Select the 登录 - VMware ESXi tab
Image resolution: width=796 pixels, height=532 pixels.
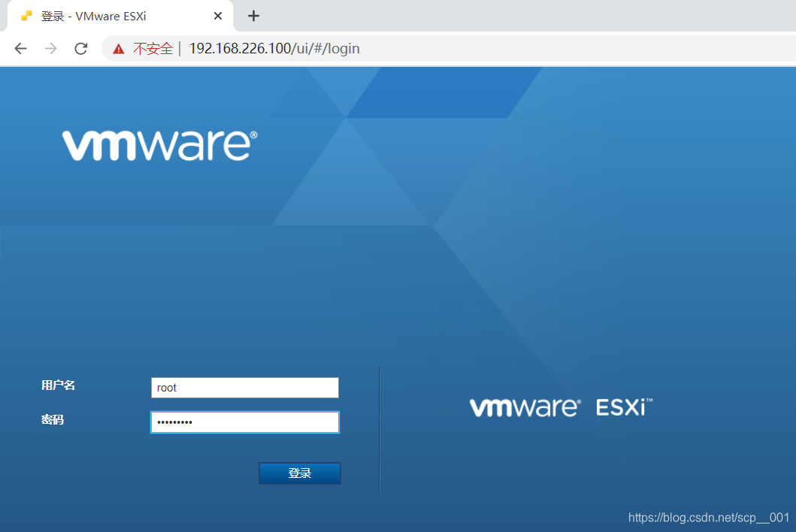coord(121,17)
